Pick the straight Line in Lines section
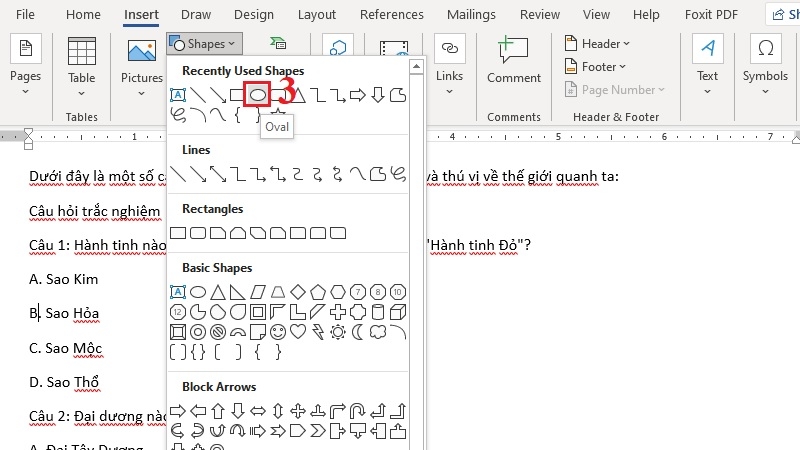The image size is (800, 450). 178,174
